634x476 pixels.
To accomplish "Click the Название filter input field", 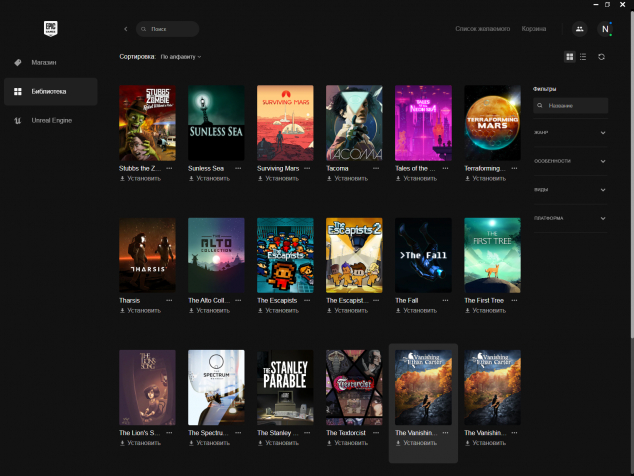I will pyautogui.click(x=570, y=106).
